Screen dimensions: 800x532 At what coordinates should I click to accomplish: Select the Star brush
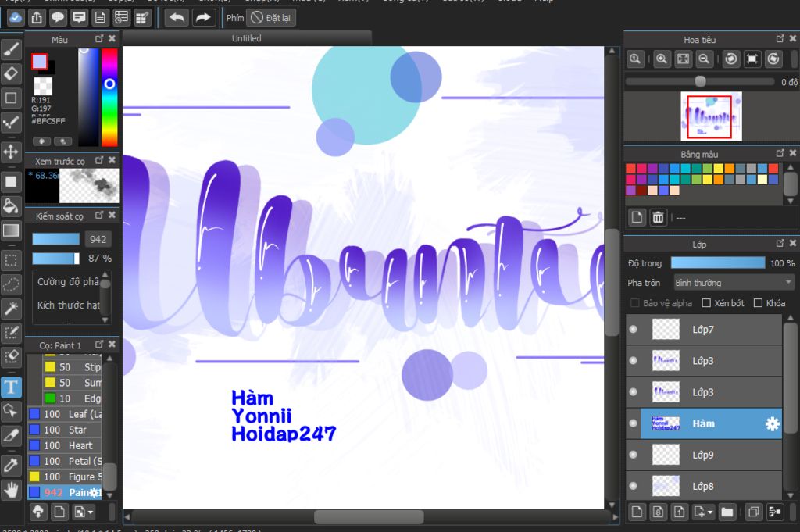pos(65,430)
